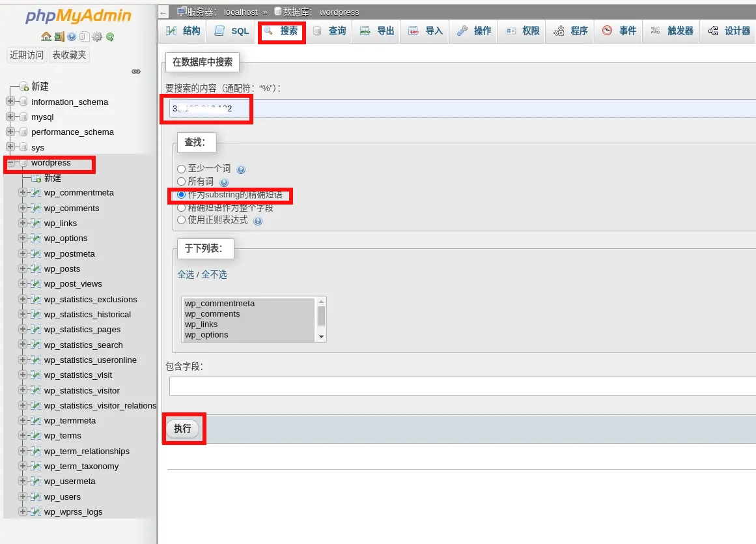The width and height of the screenshot is (756, 544).
Task: Expand the mysql database node
Action: [10, 116]
